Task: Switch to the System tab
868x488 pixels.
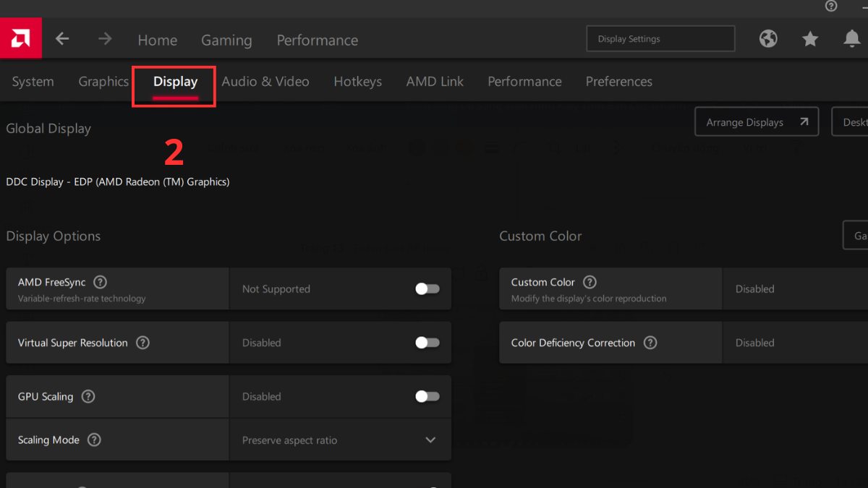Action: [33, 82]
